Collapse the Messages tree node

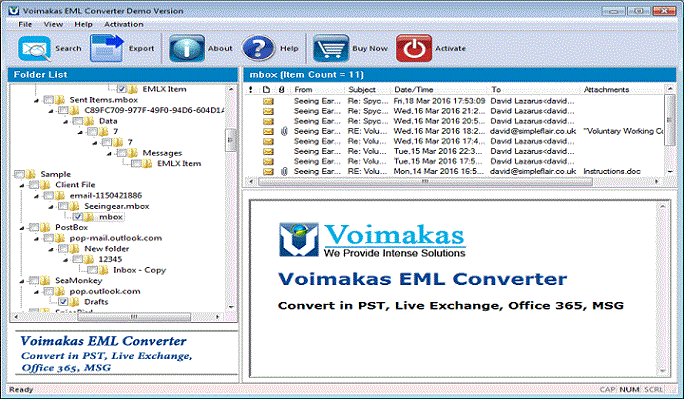coord(109,154)
